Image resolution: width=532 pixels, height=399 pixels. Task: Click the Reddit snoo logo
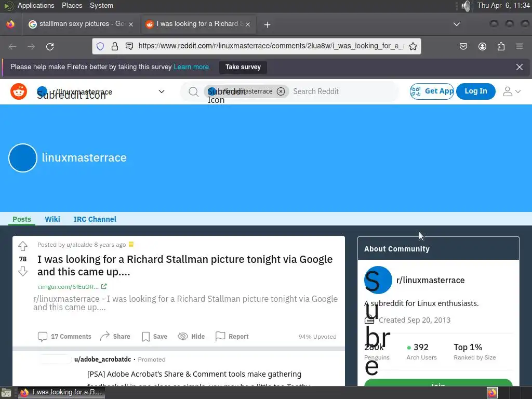pyautogui.click(x=19, y=91)
